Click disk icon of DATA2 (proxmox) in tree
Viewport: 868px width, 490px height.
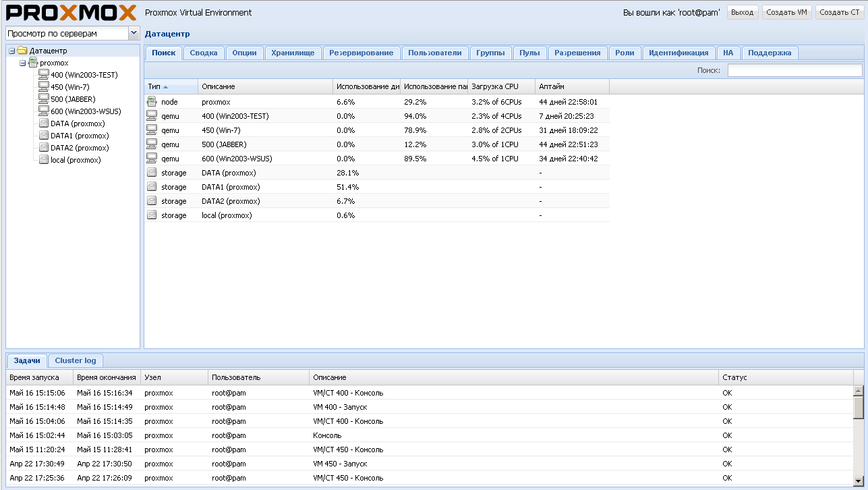pyautogui.click(x=44, y=148)
